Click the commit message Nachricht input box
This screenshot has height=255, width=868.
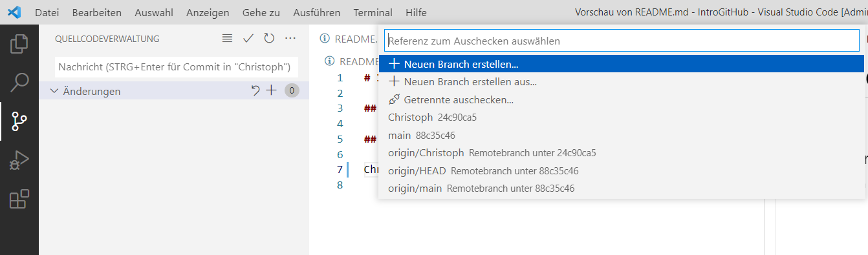[x=176, y=66]
